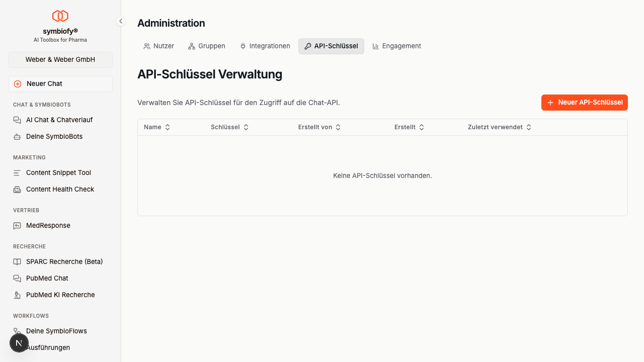644x362 pixels.
Task: Click the symbiofy logo
Action: (x=60, y=16)
